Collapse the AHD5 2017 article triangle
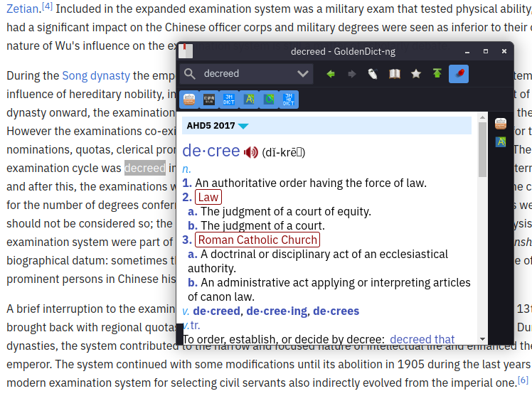Image resolution: width=532 pixels, height=396 pixels. click(x=243, y=126)
